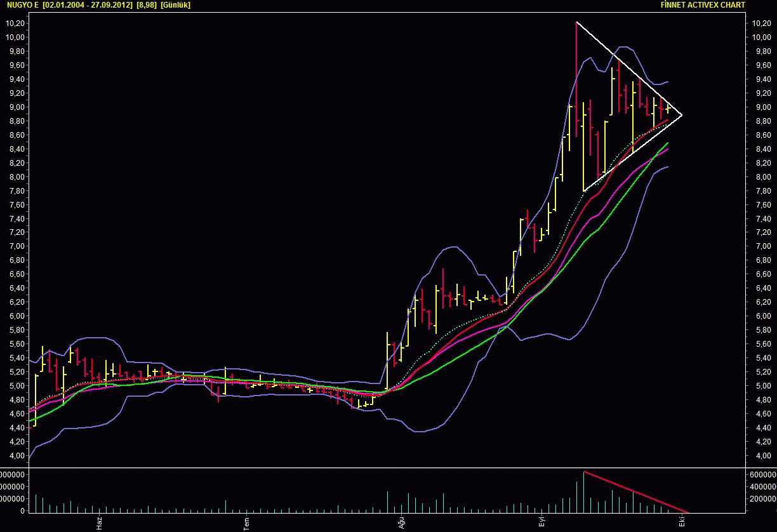Click the Tem month marker on time axis
Viewport: 777px width, 532px height.
coord(246,524)
